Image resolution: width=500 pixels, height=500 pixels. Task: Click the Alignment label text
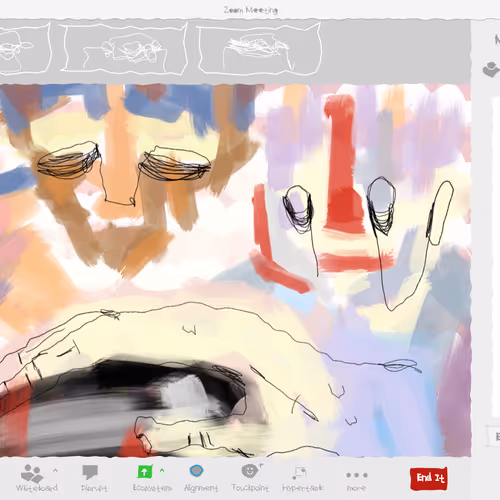[x=201, y=488]
